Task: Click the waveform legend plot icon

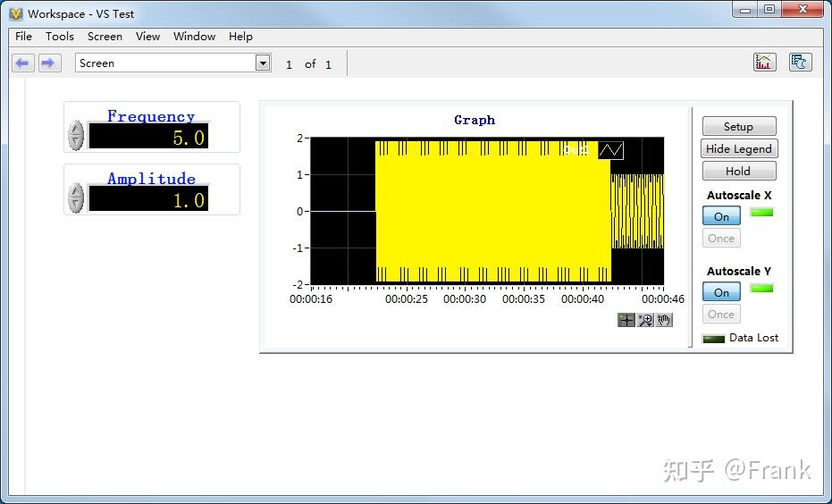Action: 611,150
